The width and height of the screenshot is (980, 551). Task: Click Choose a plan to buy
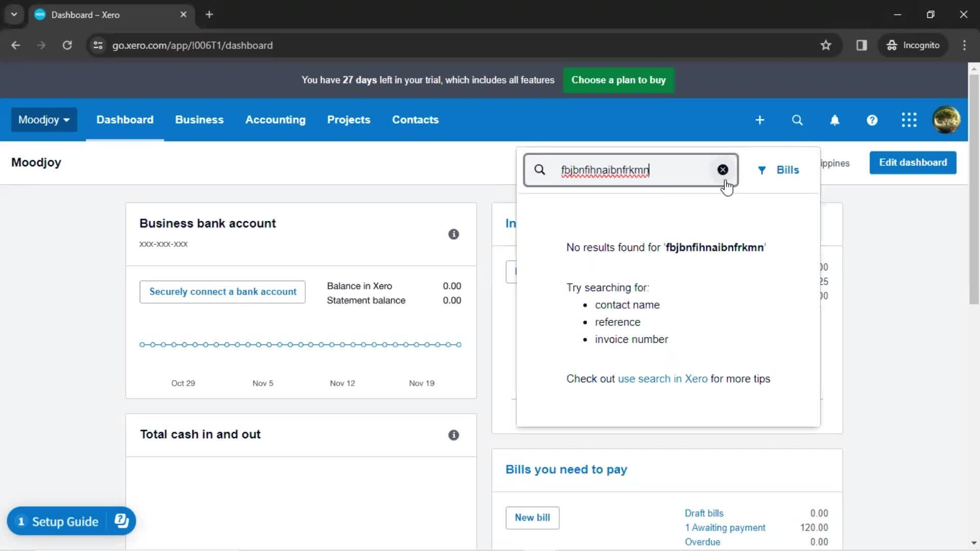click(x=618, y=80)
